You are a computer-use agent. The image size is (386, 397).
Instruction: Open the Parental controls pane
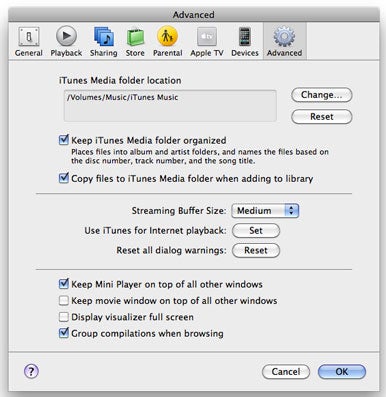[167, 41]
